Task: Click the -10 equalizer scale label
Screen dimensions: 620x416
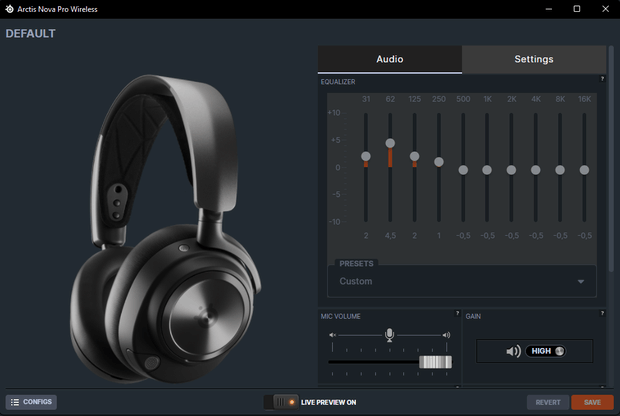Action: coord(335,222)
